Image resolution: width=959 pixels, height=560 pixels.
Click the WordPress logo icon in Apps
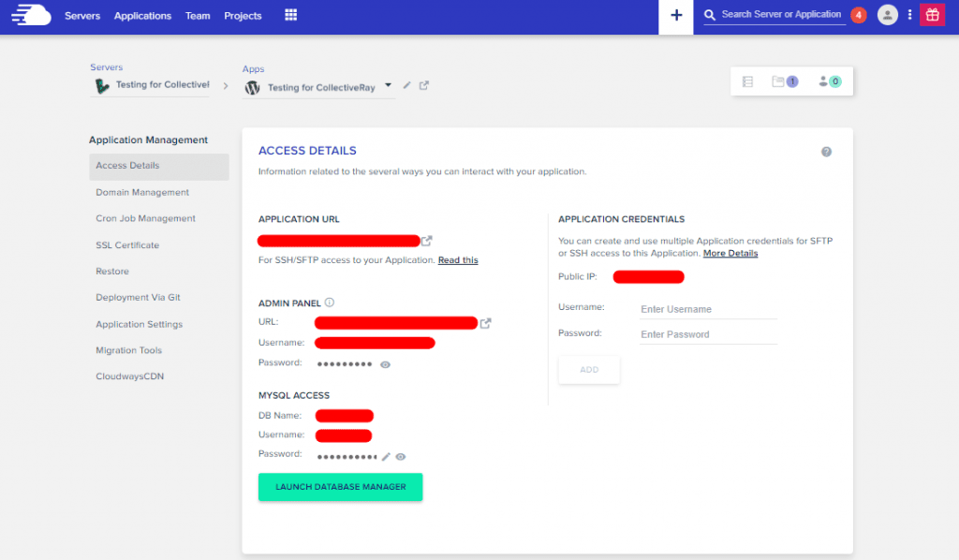coord(252,88)
